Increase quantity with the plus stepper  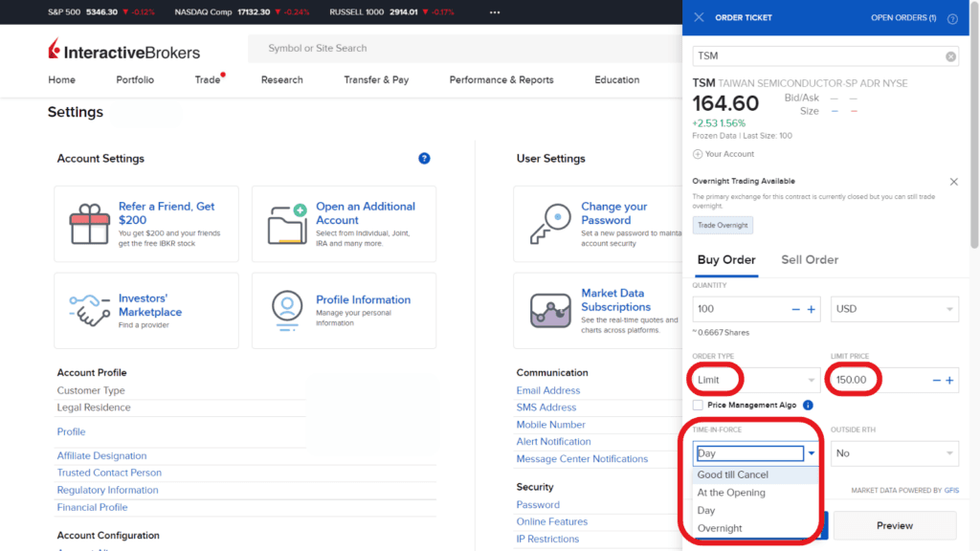click(x=813, y=308)
